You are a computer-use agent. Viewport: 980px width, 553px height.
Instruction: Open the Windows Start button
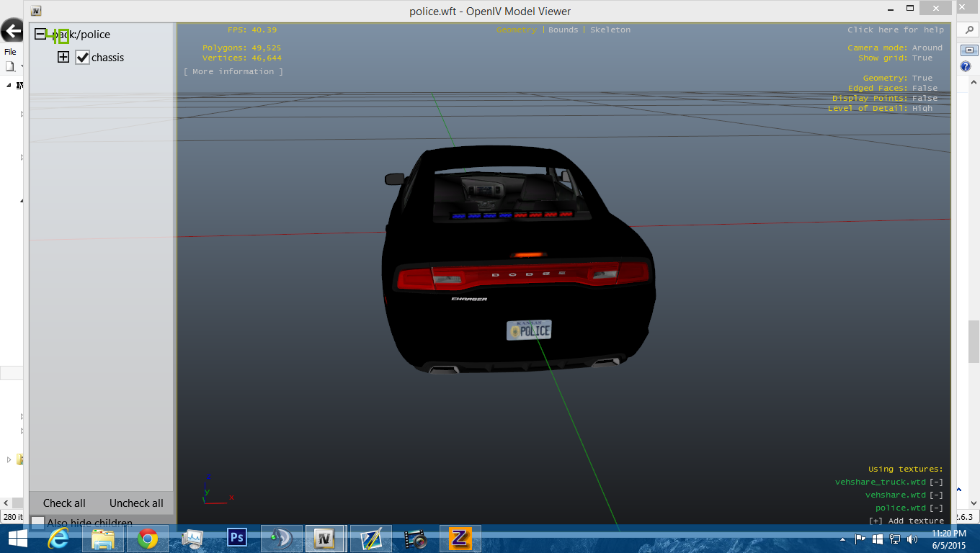pyautogui.click(x=17, y=539)
